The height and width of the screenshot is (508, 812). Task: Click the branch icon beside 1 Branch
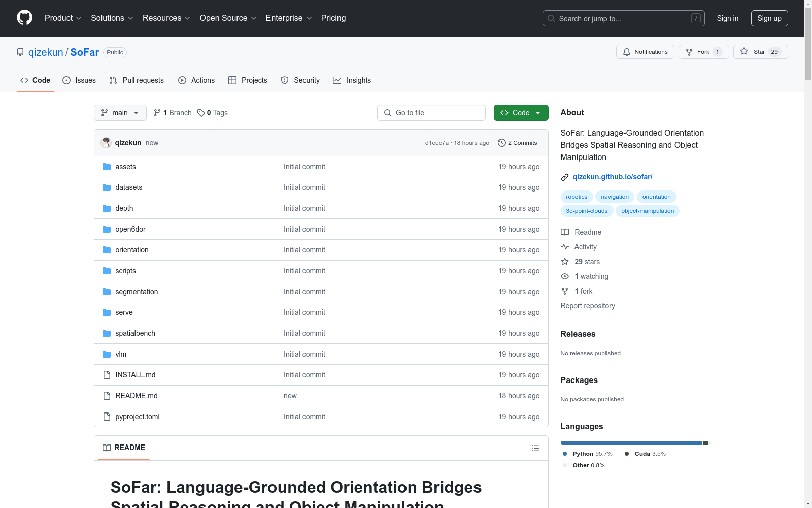(157, 113)
